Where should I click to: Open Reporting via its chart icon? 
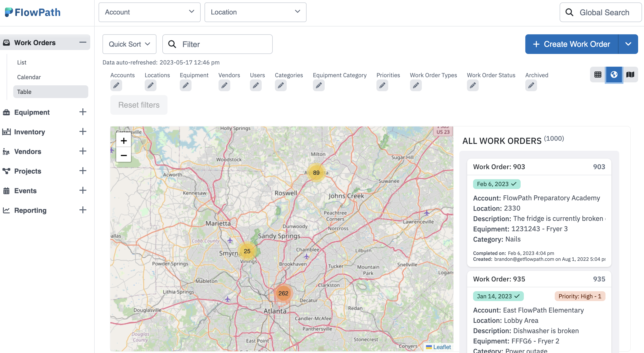[x=7, y=210]
